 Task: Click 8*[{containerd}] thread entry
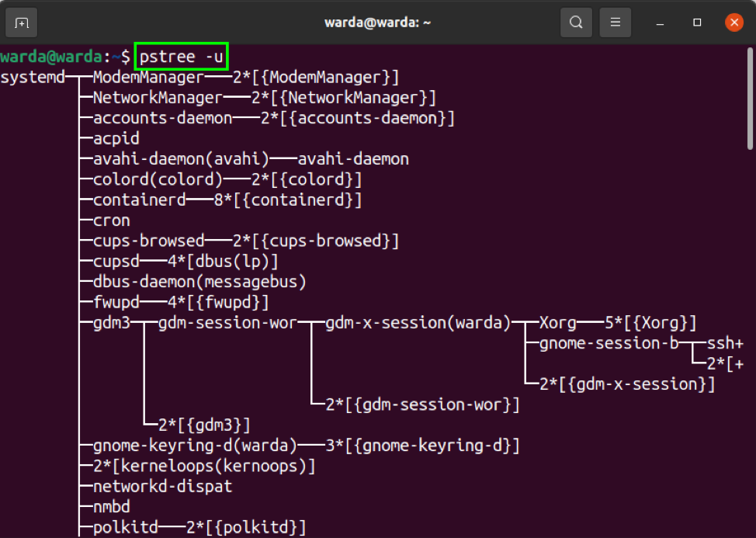(x=288, y=200)
